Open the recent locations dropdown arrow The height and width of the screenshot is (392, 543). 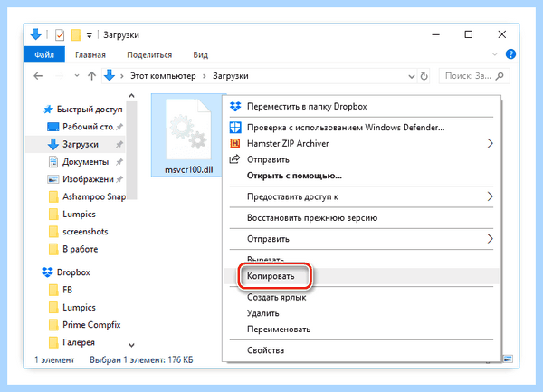click(x=77, y=76)
